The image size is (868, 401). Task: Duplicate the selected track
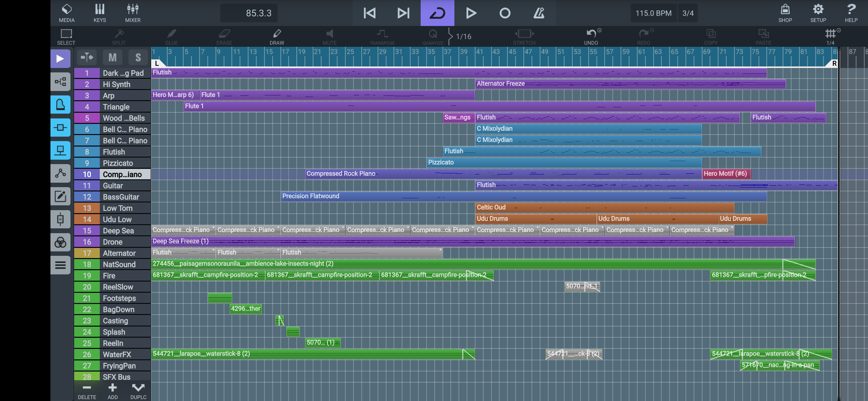(x=138, y=391)
